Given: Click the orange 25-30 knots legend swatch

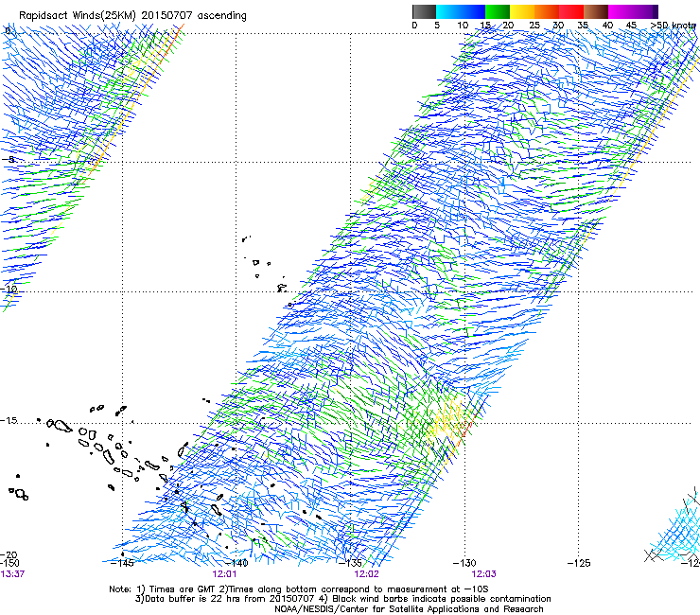Looking at the screenshot, I should (547, 11).
